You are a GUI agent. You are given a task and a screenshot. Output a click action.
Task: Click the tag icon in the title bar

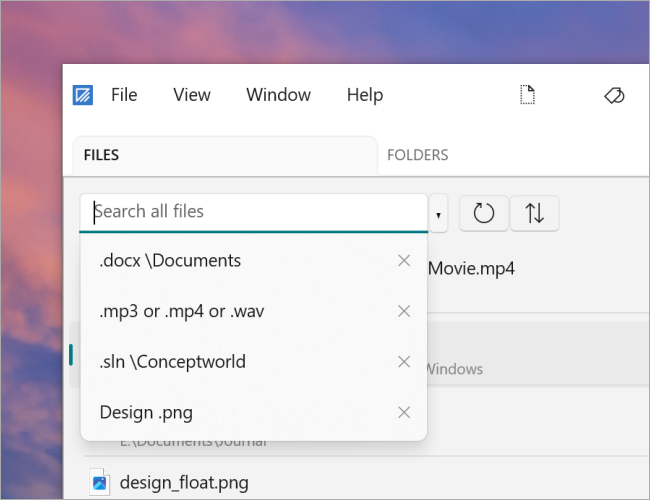(614, 95)
